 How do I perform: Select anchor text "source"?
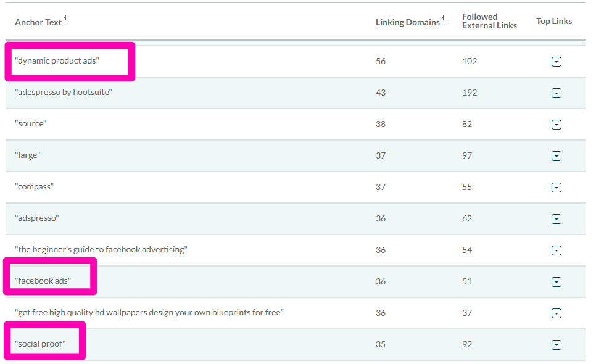(x=31, y=124)
